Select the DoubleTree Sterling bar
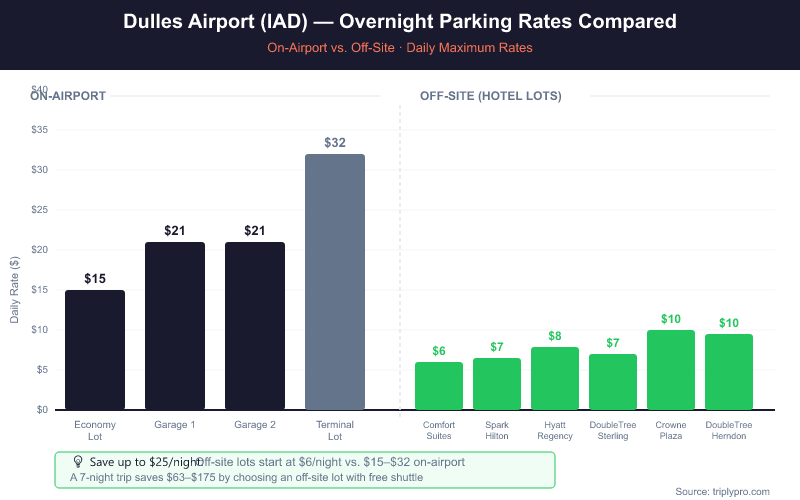This screenshot has height=500, width=800. coord(613,382)
